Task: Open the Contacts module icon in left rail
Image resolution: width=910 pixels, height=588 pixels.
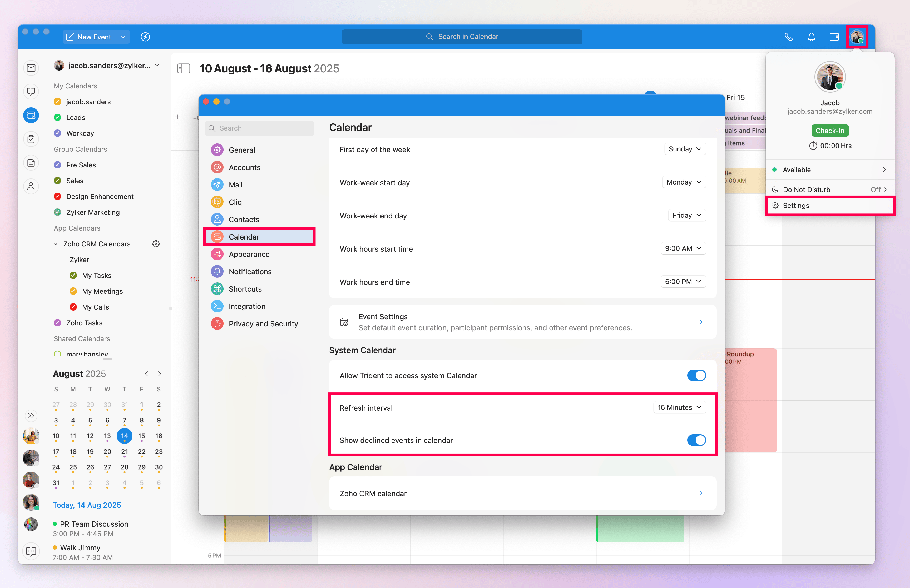Action: (x=31, y=186)
